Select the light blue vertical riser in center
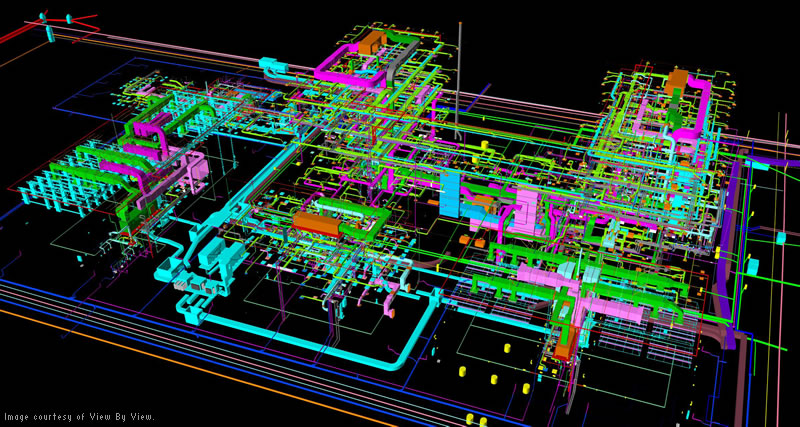800x427 pixels. [x=450, y=195]
